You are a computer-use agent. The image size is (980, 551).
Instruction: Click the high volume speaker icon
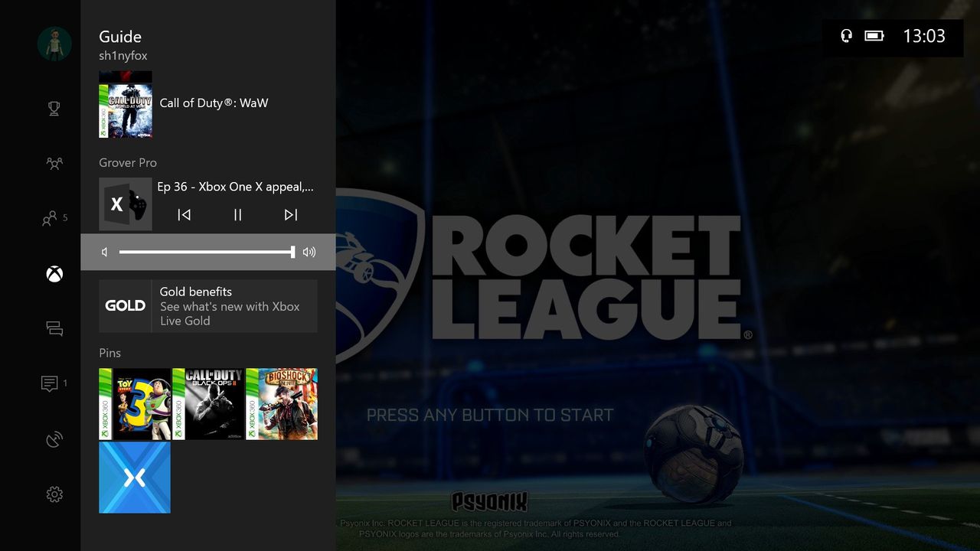click(x=309, y=252)
